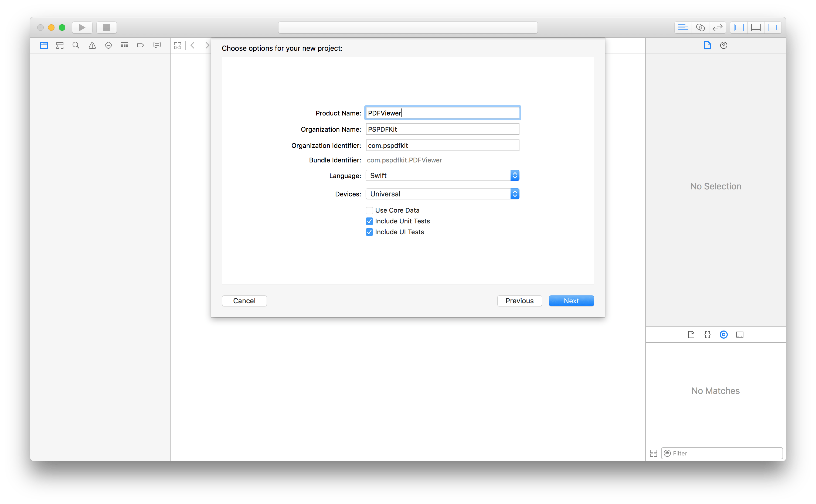
Task: Open the Symbol navigator
Action: [x=60, y=45]
